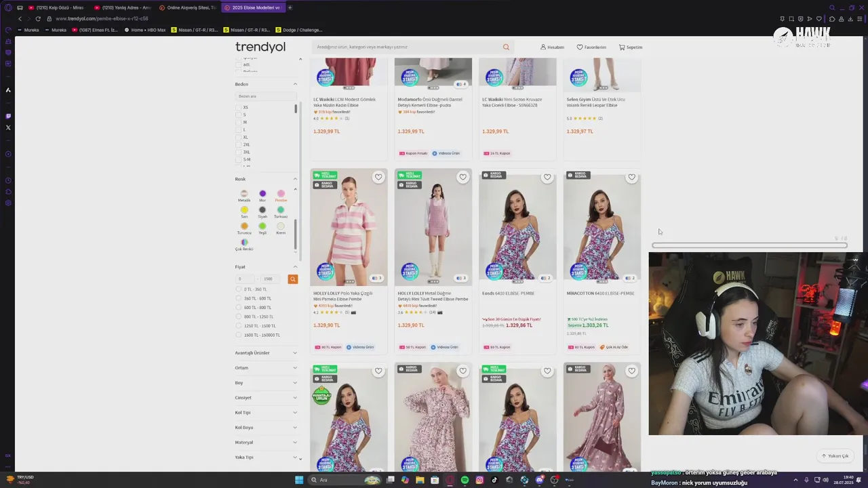Expand the Boy filter
The height and width of the screenshot is (488, 868).
coord(266,383)
